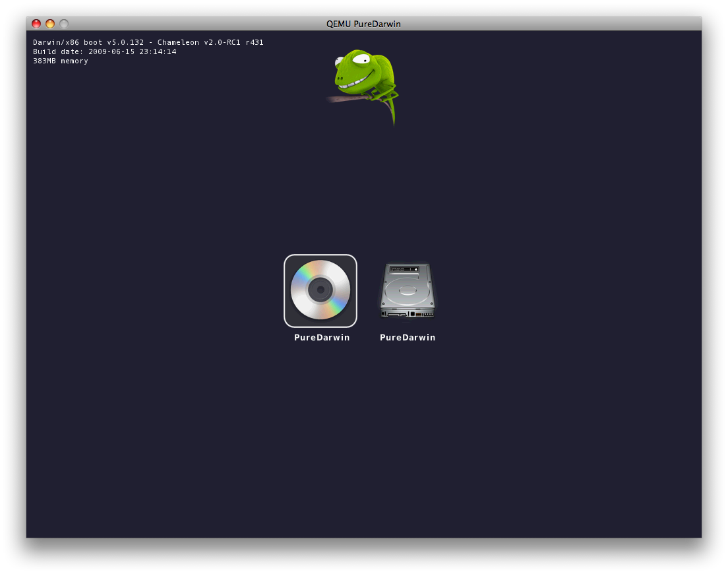Click the greyed-out zoom button in title bar
The image size is (728, 574).
[64, 24]
